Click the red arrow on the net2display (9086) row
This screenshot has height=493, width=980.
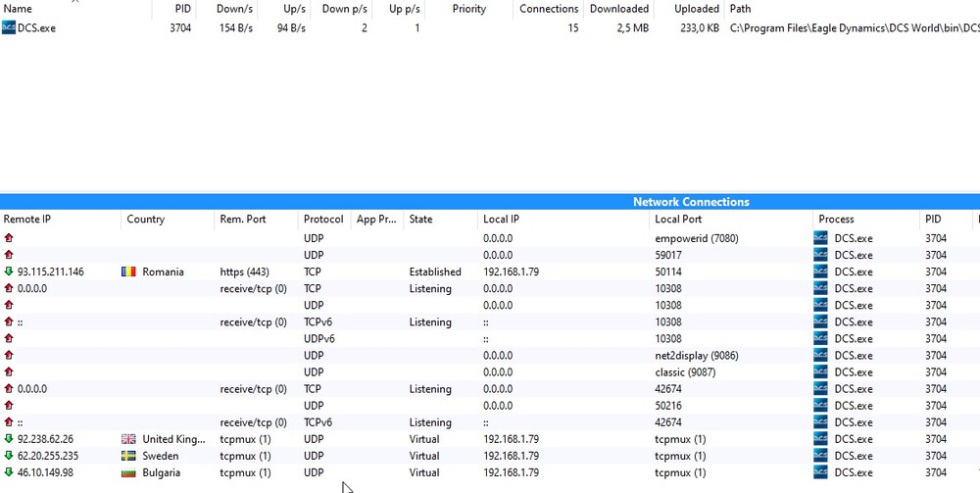coord(9,355)
